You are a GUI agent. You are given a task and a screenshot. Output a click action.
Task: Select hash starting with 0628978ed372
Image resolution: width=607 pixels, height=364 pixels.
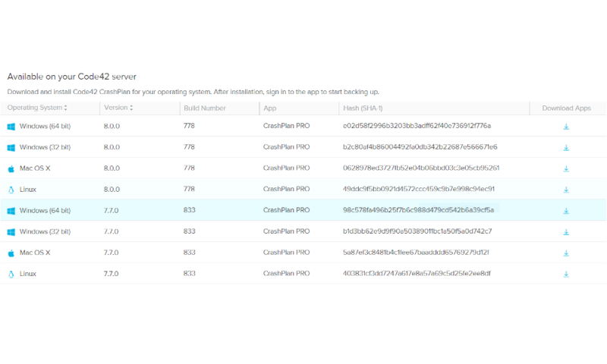tap(421, 168)
